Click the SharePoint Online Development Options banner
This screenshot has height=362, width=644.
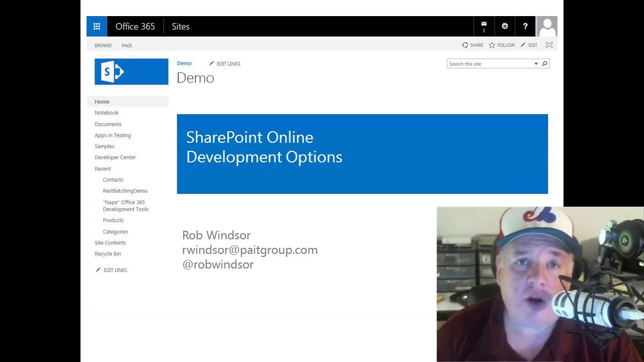point(362,154)
